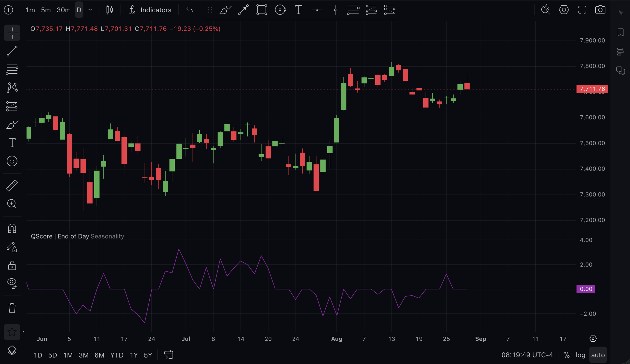
Task: Open the object tree layers icon
Action: point(12,350)
